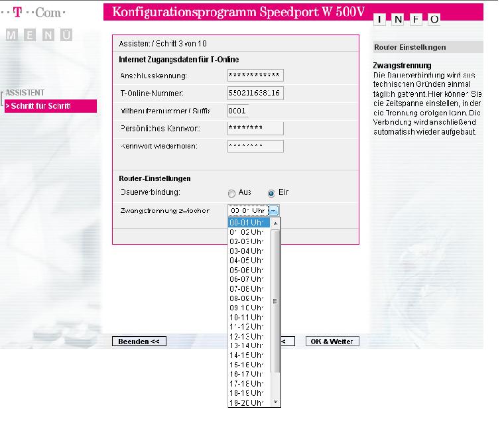Choose 06-07 Uhr from the list
504x433 pixels.
(x=249, y=279)
